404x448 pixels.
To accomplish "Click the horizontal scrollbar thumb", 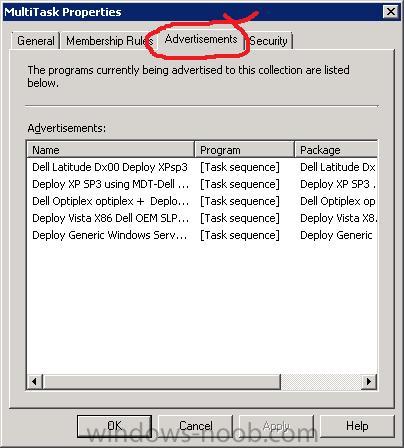I will click(x=162, y=381).
